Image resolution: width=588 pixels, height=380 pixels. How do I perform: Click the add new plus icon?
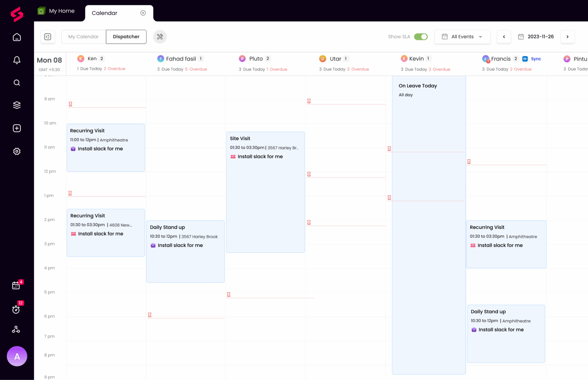(17, 128)
